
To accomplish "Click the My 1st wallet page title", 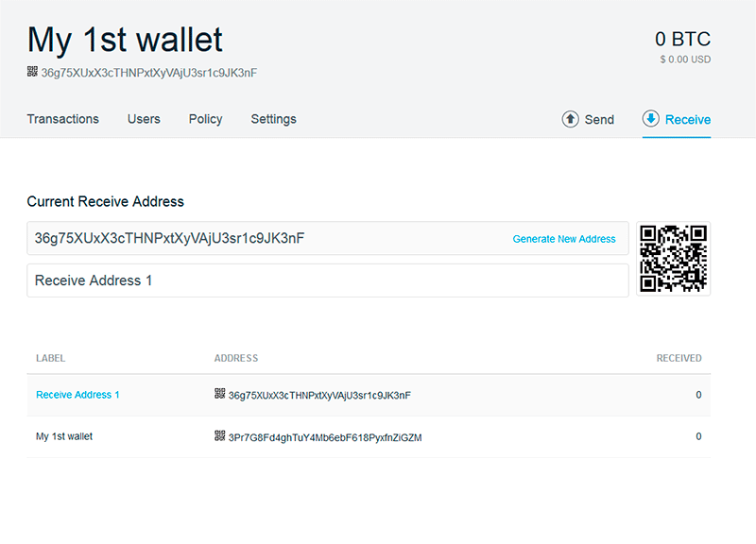I will click(125, 40).
